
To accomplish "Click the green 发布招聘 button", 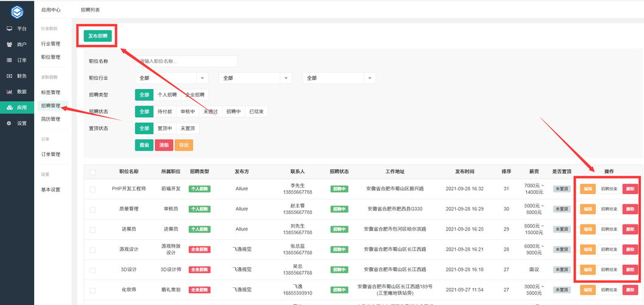I will pos(97,36).
